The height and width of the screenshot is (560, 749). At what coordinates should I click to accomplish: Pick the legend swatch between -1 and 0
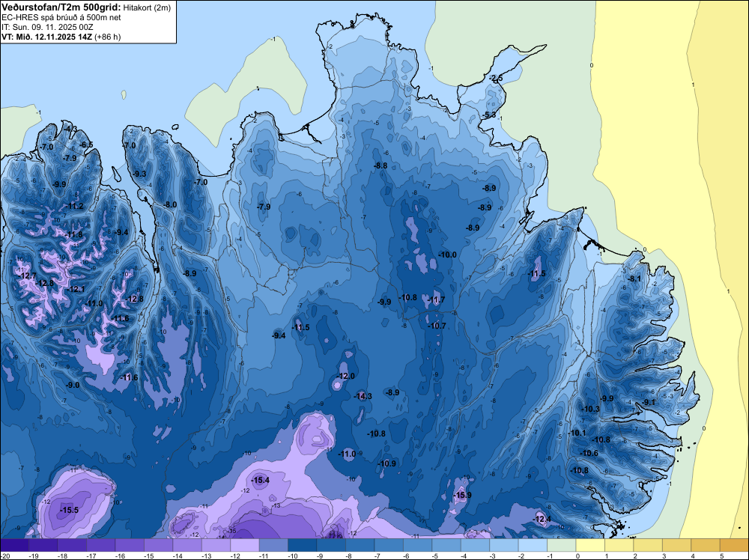point(562,546)
